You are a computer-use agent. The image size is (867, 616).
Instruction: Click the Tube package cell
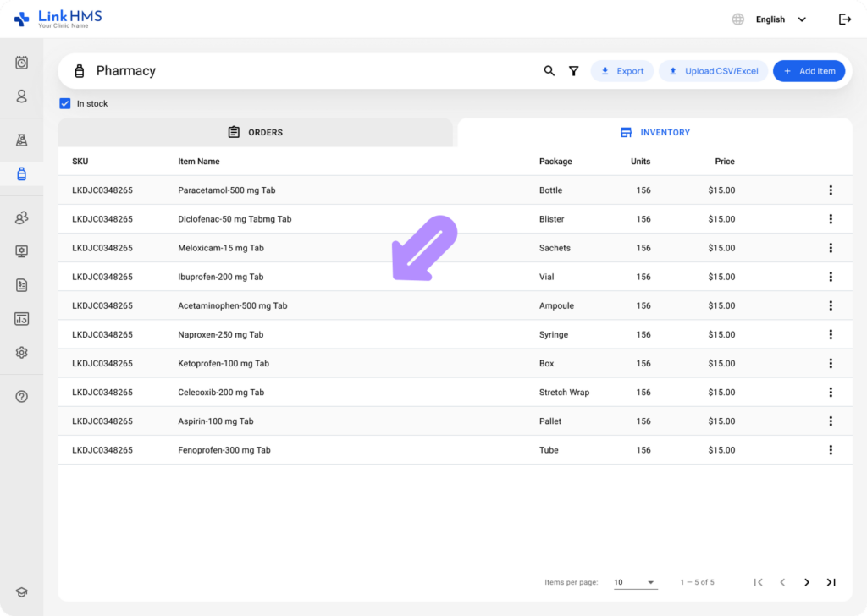click(x=549, y=449)
